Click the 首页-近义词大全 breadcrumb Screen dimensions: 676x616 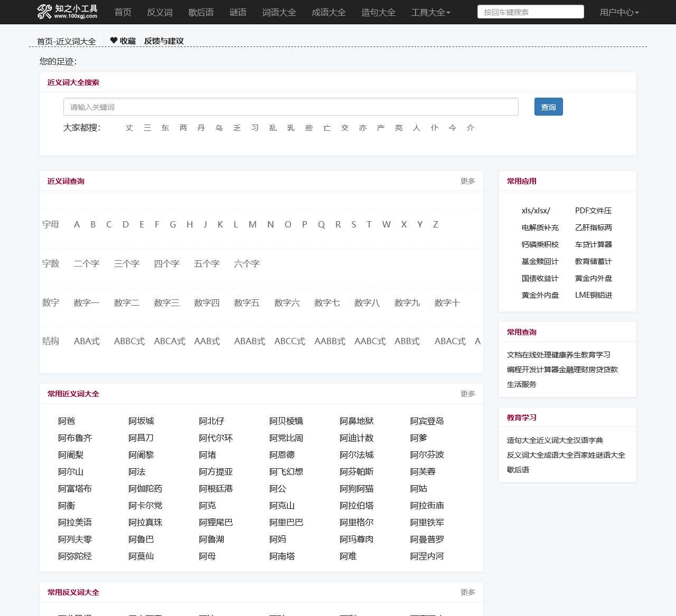[67, 41]
